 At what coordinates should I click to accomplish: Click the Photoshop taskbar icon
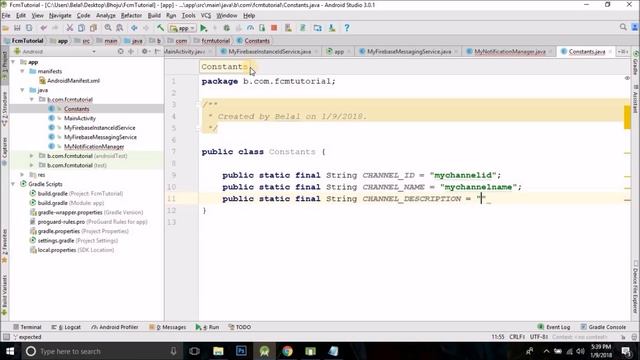click(241, 351)
